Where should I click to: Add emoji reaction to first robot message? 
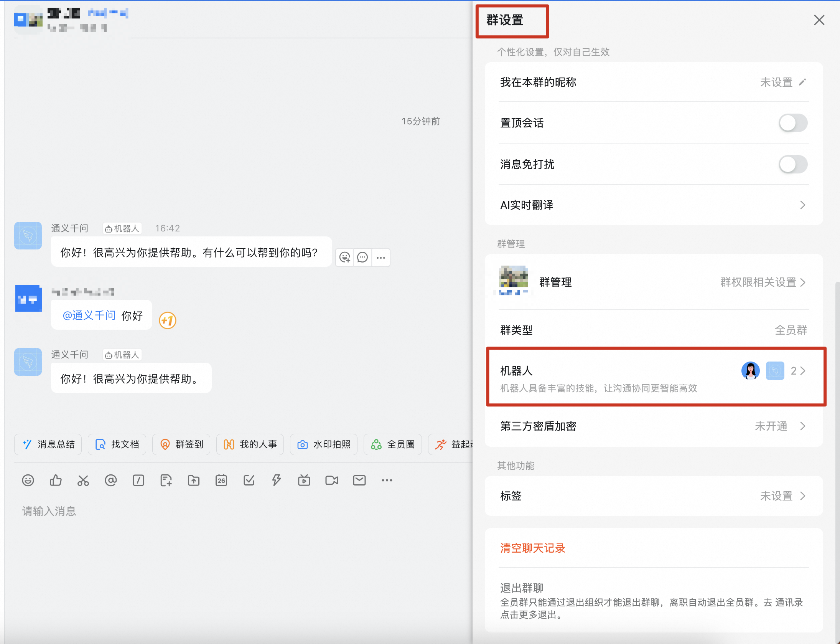tap(345, 258)
